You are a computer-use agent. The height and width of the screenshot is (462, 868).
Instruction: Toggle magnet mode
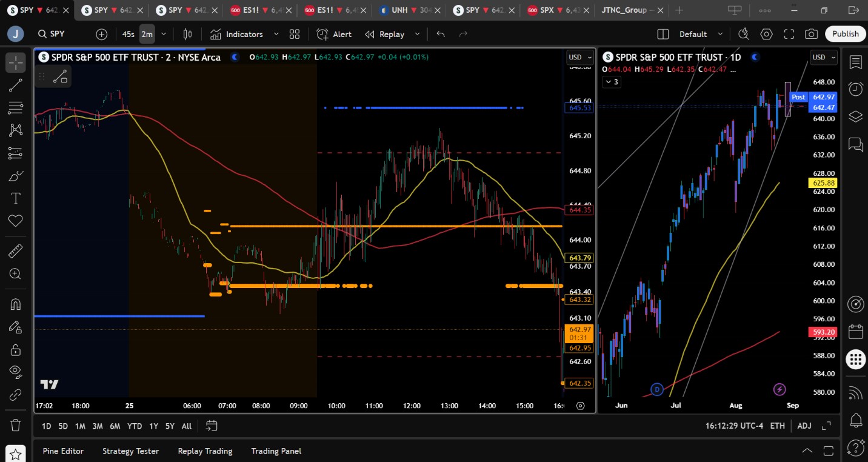[16, 304]
